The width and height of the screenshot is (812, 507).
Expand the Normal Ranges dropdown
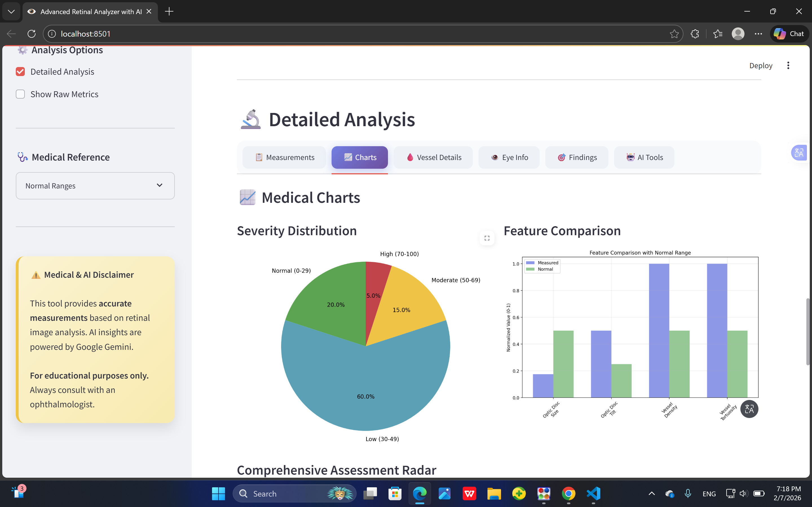point(95,186)
